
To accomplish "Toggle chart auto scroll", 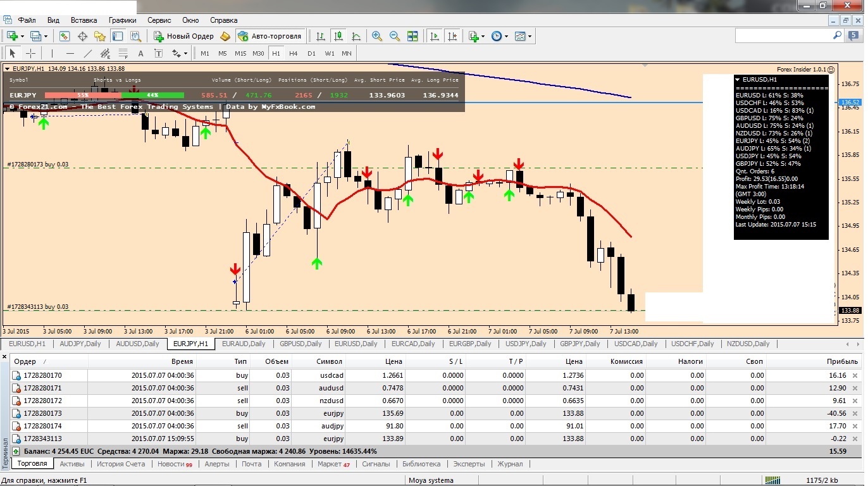I will coord(434,36).
